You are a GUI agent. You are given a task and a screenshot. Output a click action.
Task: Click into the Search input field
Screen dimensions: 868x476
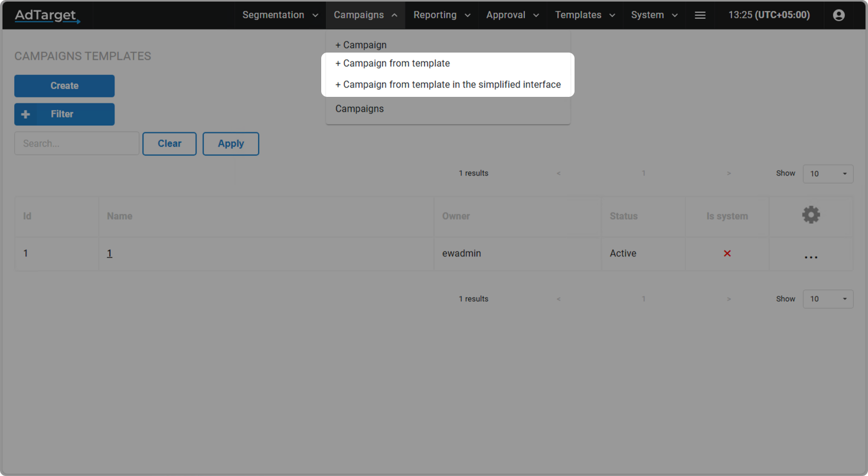77,144
